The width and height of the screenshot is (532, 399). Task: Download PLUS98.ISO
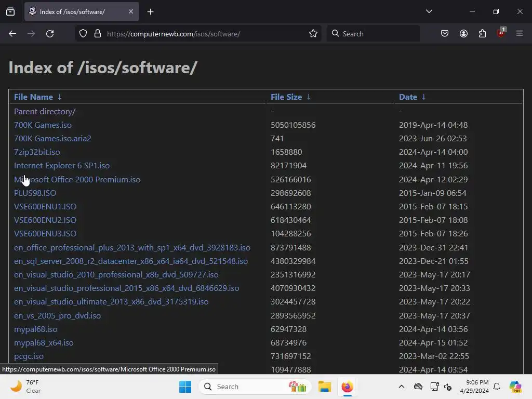35,193
